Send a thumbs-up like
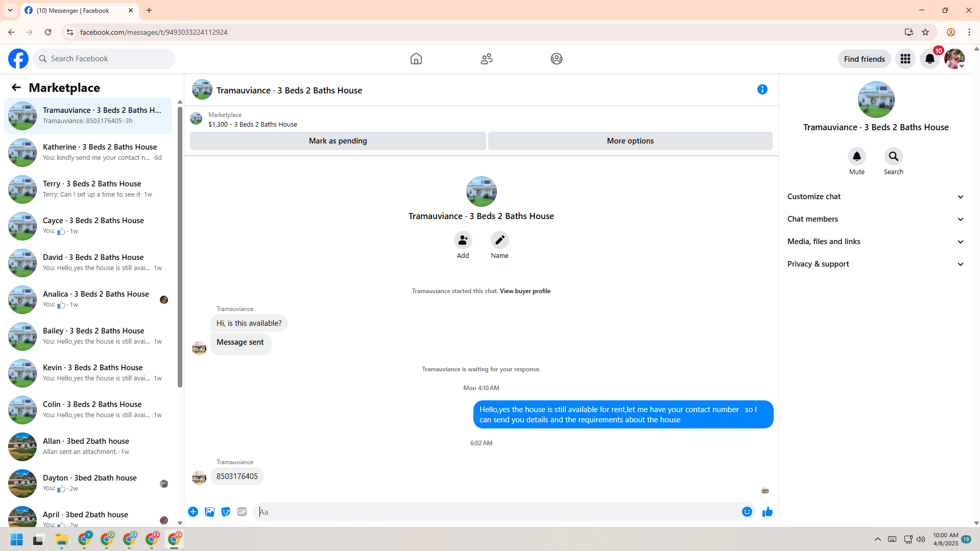980x551 pixels. coord(768,512)
